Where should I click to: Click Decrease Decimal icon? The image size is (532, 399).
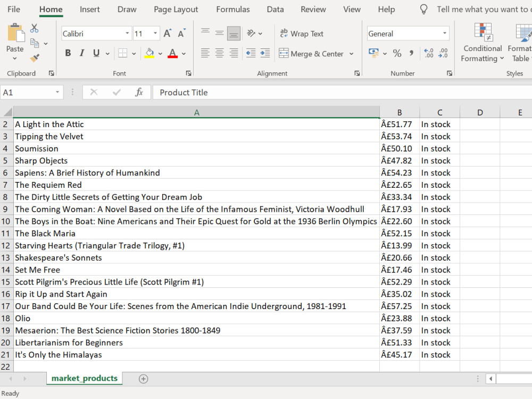443,53
